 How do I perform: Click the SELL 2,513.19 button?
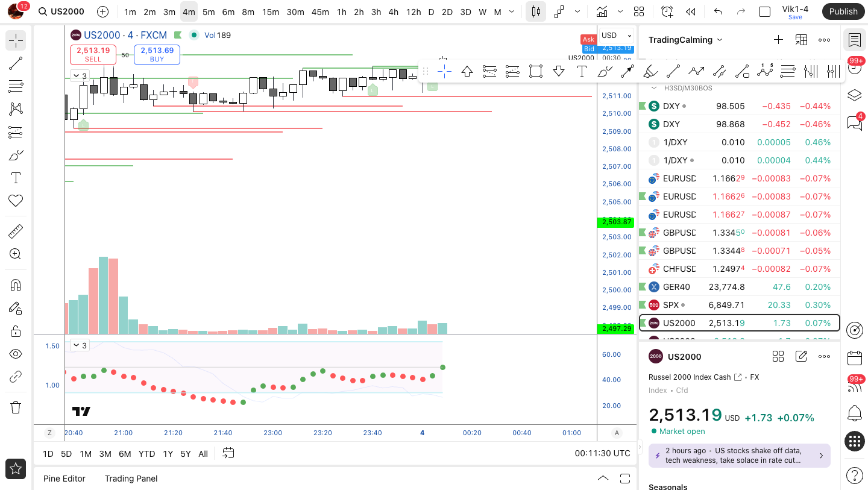click(93, 54)
